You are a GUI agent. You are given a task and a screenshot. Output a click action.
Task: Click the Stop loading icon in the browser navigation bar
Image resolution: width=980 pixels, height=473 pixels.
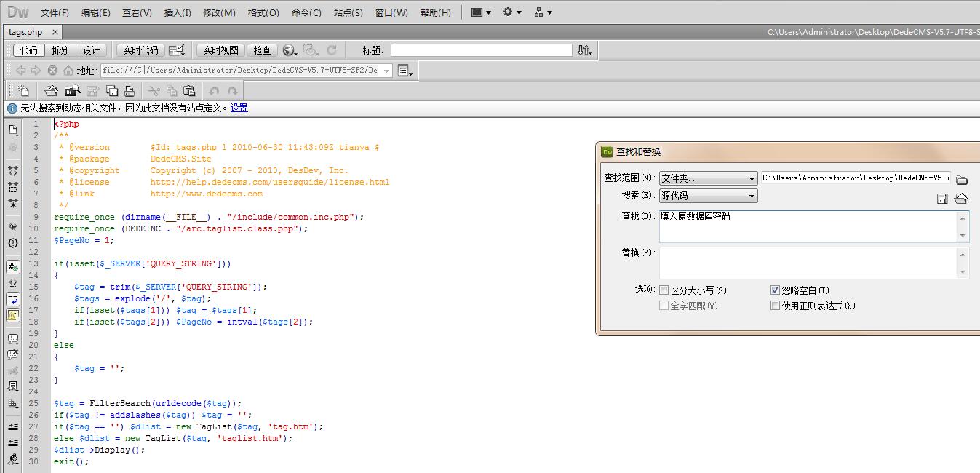coord(52,71)
